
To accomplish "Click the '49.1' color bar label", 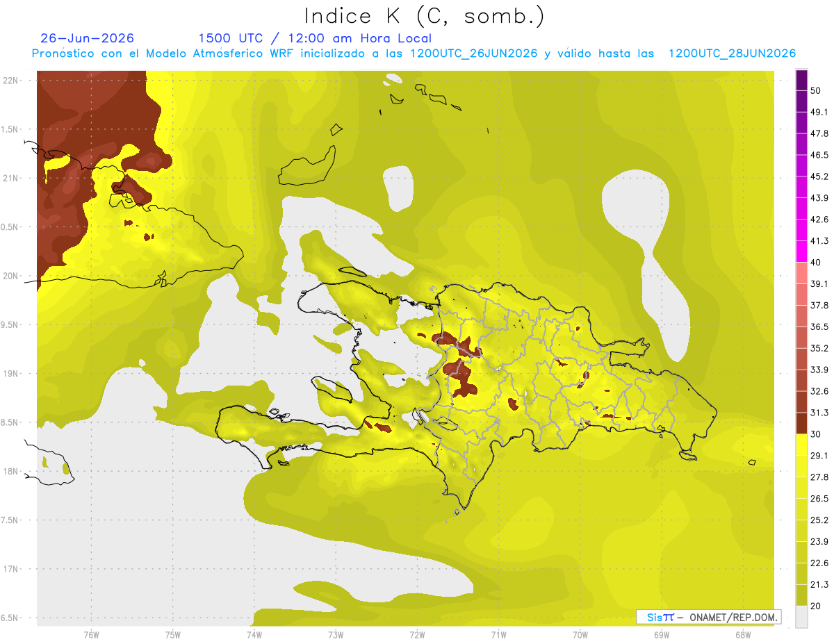I will point(819,112).
